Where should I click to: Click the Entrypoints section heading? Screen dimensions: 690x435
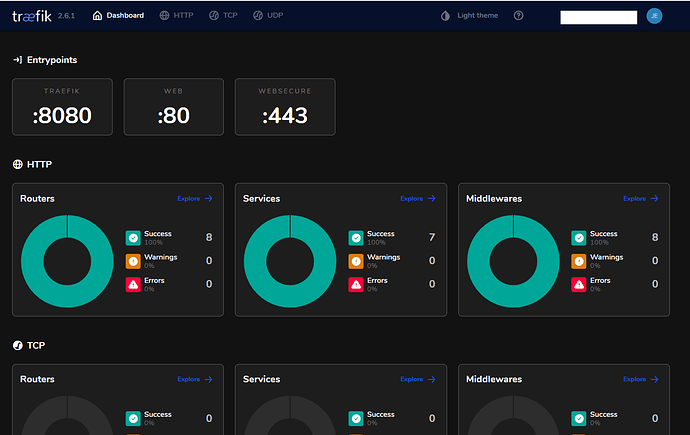(52, 60)
